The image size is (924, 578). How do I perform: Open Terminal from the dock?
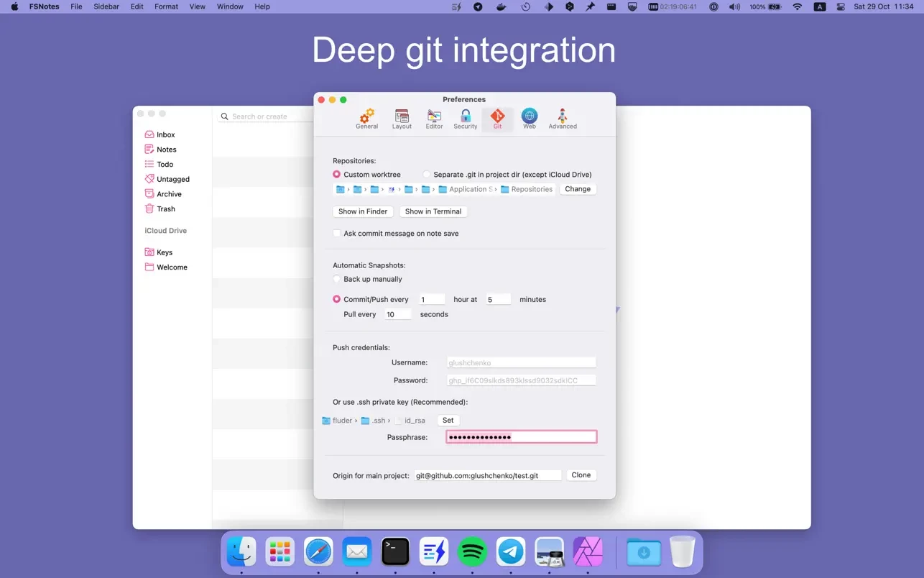pyautogui.click(x=395, y=552)
